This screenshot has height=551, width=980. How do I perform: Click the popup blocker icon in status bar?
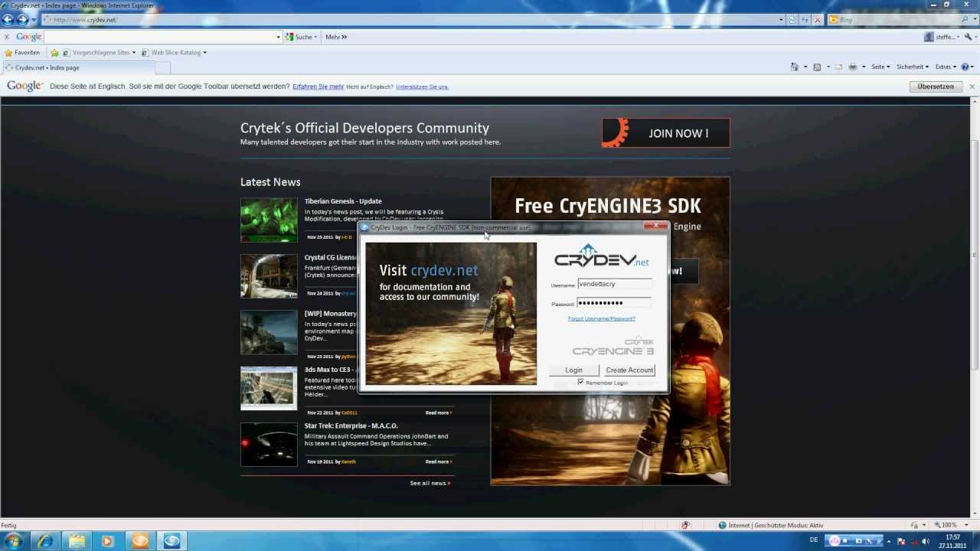[x=685, y=525]
